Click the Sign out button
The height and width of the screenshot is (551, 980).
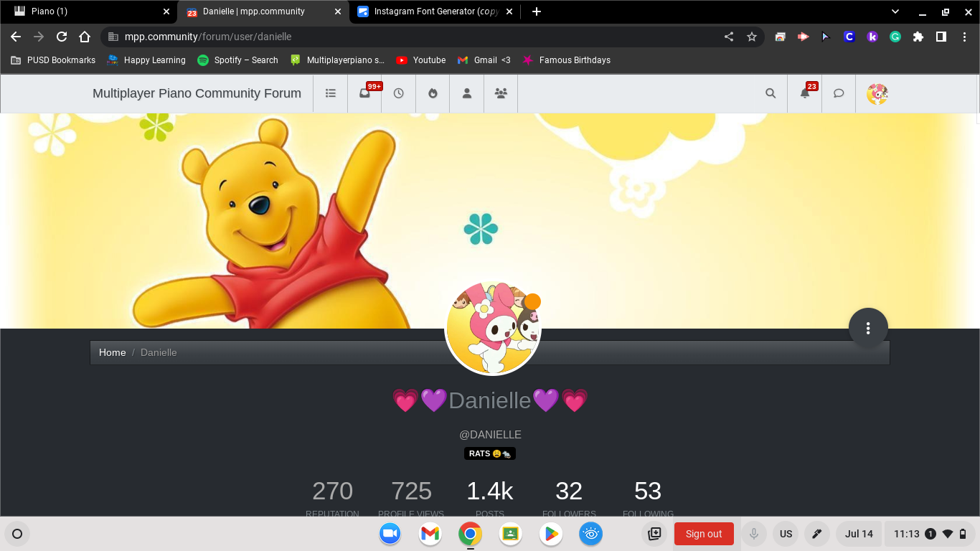click(704, 534)
